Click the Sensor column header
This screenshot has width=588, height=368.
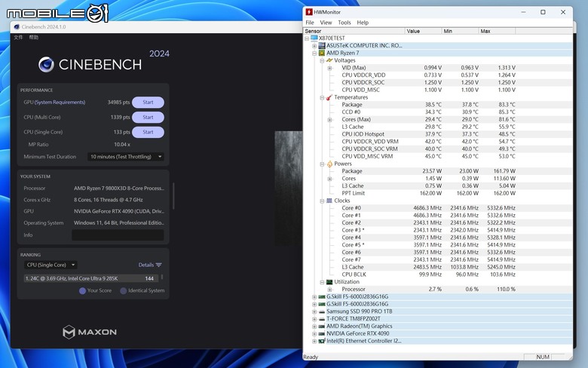click(x=354, y=31)
